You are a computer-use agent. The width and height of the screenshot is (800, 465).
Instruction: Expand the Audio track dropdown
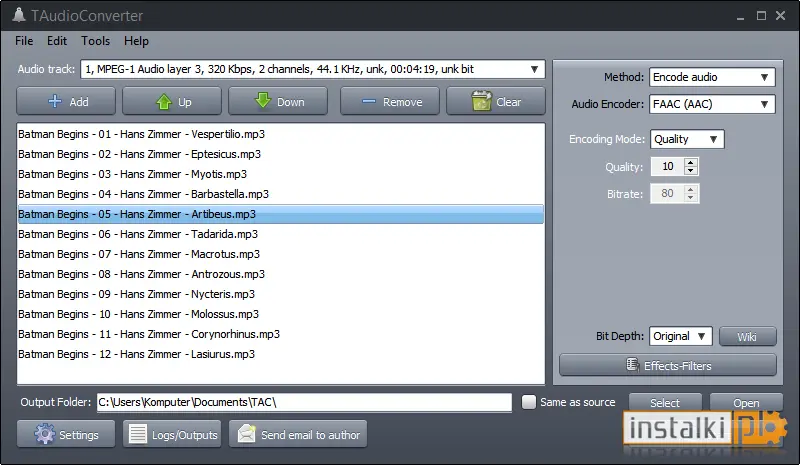click(x=534, y=69)
